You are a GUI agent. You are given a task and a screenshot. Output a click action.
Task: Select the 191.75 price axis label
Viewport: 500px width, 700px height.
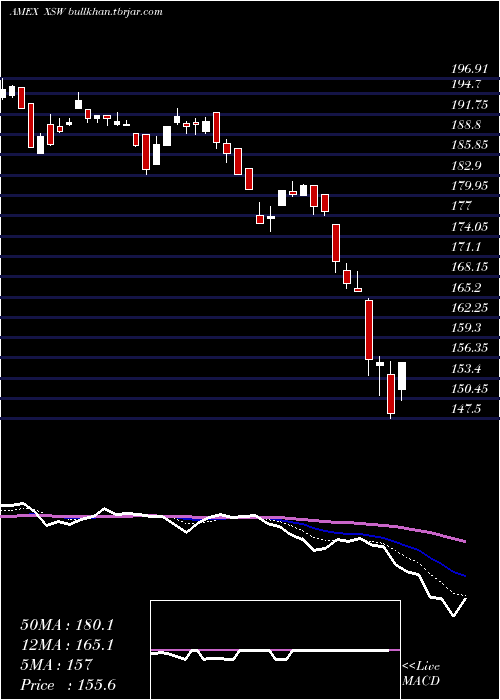point(469,105)
